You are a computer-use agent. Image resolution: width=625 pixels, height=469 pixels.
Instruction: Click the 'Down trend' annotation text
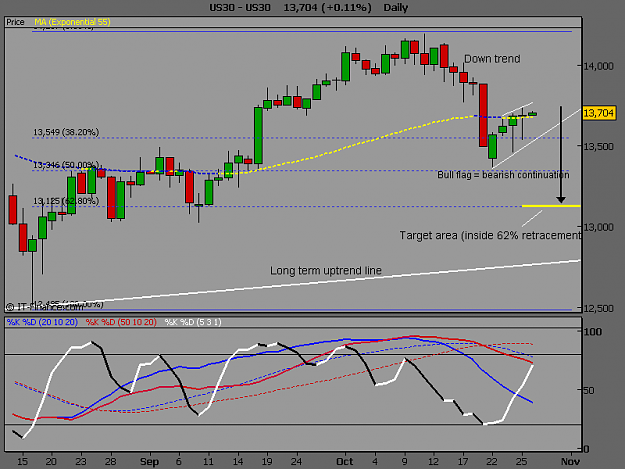tap(492, 59)
